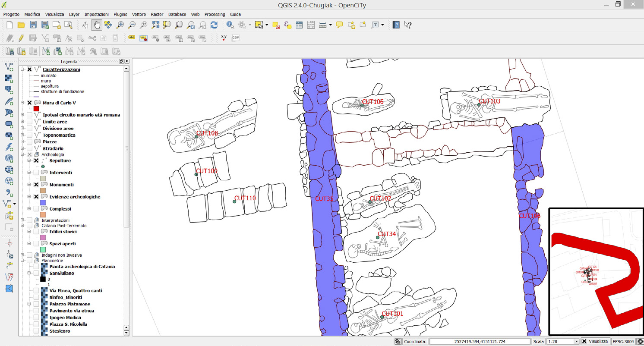Click the red Mura di Carlo V swatch
Viewport: 644px width, 346px height.
(x=36, y=109)
